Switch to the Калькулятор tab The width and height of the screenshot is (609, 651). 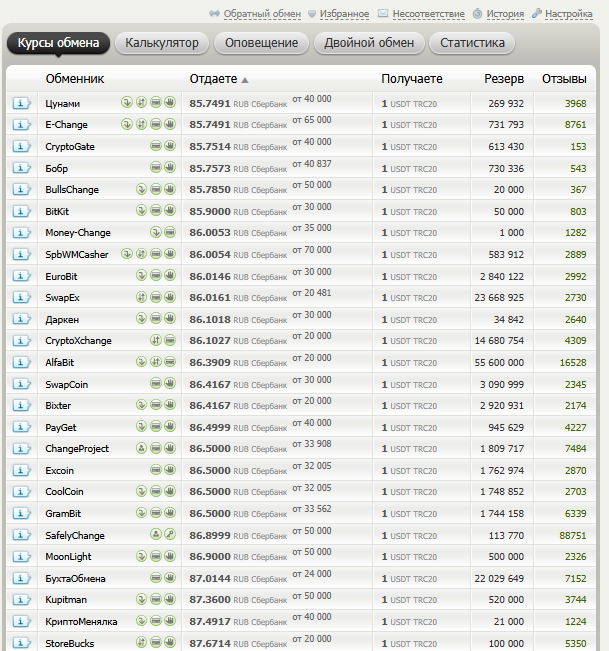pos(162,43)
